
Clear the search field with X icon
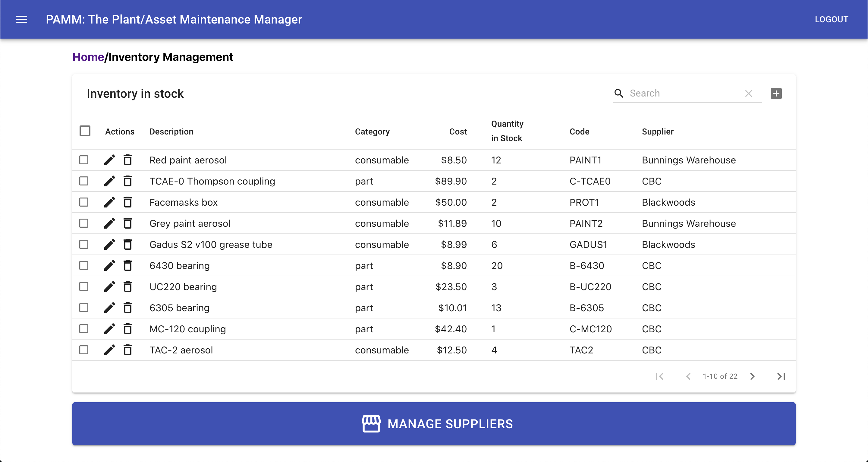[x=748, y=93]
